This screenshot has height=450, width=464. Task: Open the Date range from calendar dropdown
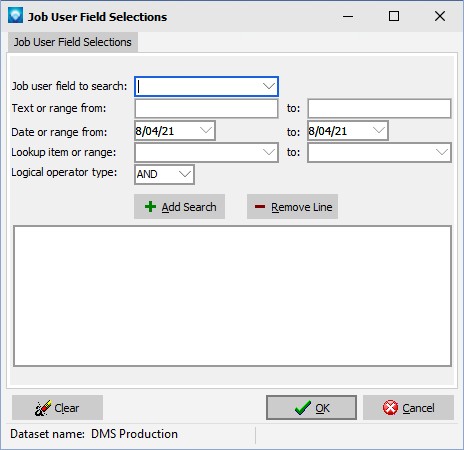[x=206, y=130]
